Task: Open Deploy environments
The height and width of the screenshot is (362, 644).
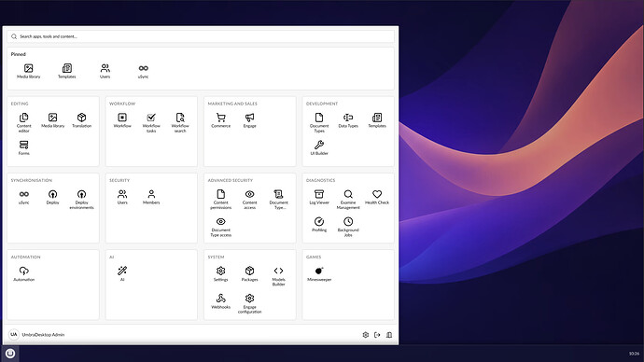Action: point(82,200)
